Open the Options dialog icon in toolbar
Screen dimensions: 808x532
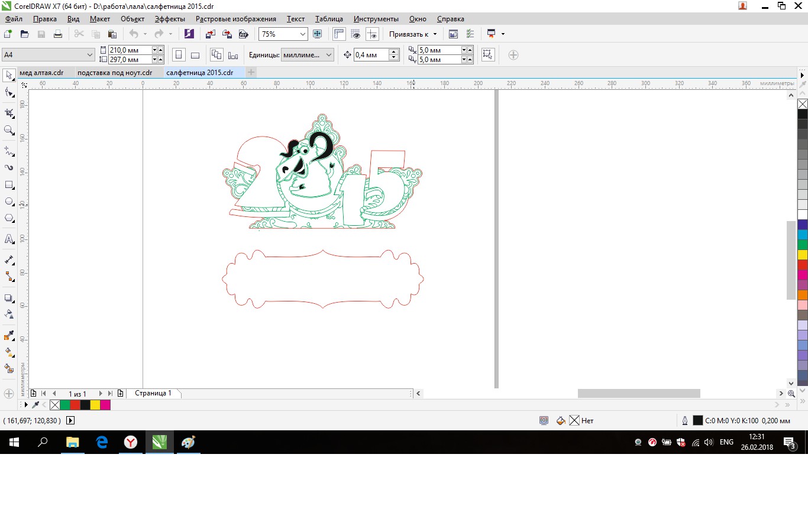tap(470, 34)
